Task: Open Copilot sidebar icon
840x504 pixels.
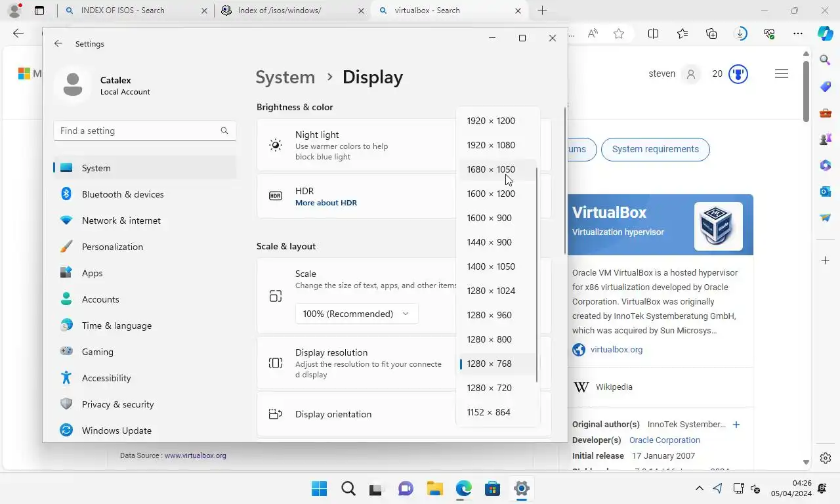Action: [826, 33]
